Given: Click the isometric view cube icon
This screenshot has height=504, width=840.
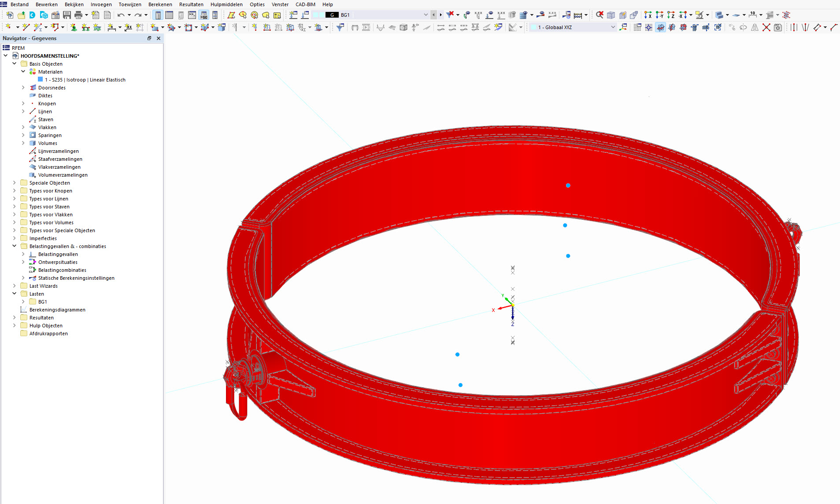Looking at the screenshot, I should coord(611,15).
